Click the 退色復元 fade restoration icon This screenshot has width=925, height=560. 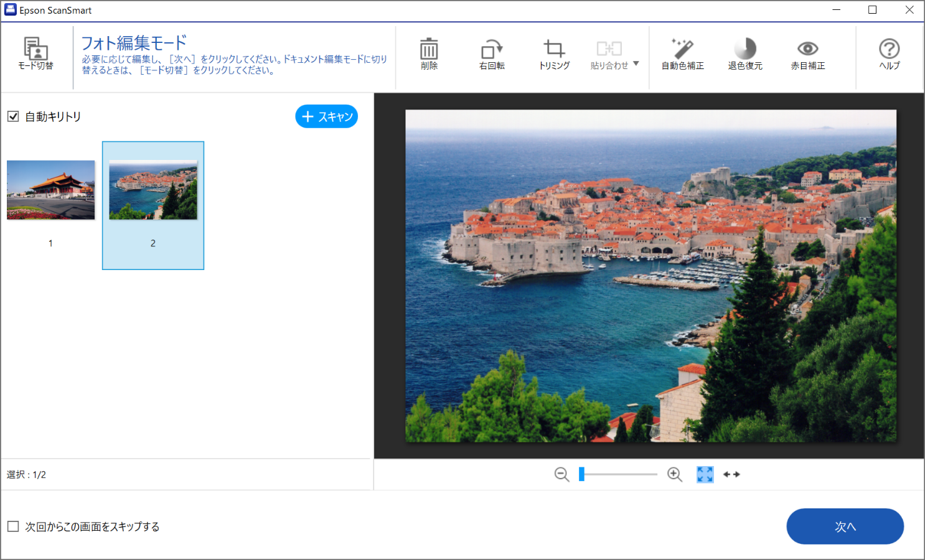tap(745, 54)
